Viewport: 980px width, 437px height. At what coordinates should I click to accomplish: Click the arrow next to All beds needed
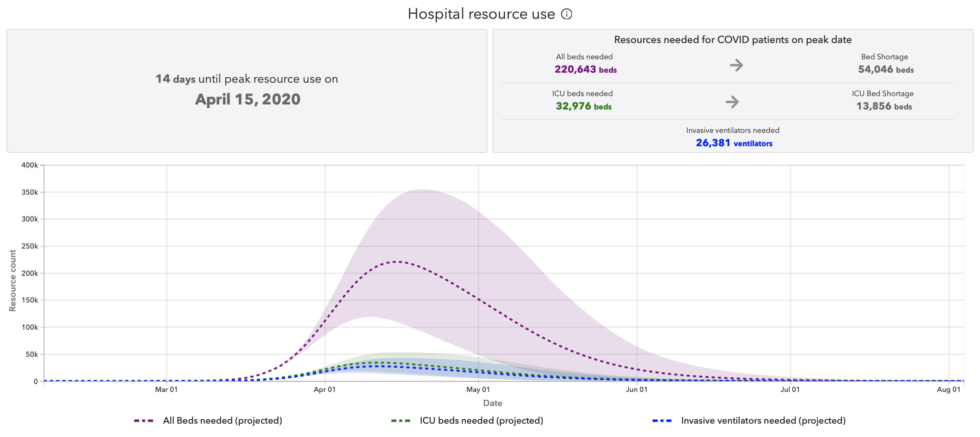(x=736, y=65)
